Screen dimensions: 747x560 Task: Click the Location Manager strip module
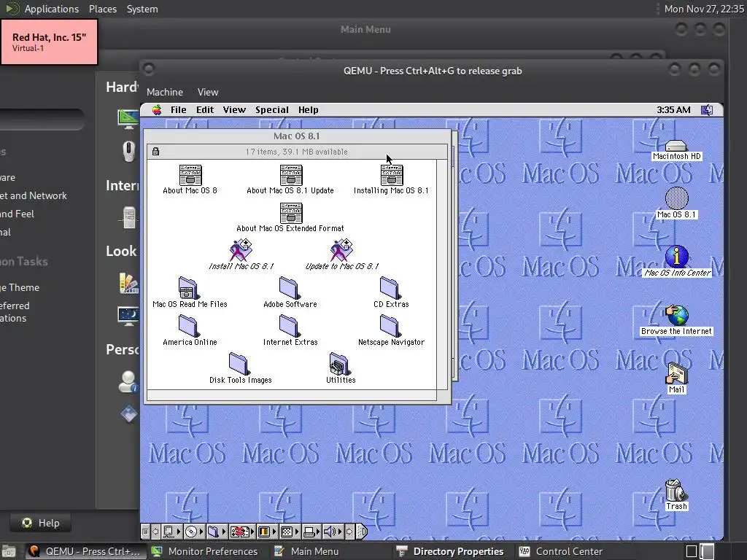click(241, 532)
